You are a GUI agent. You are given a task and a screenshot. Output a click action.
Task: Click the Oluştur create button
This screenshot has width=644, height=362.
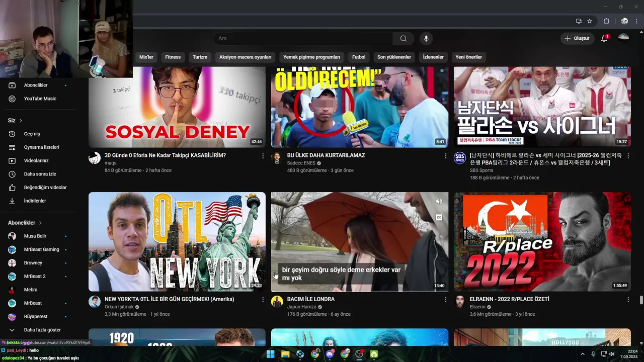pyautogui.click(x=577, y=39)
